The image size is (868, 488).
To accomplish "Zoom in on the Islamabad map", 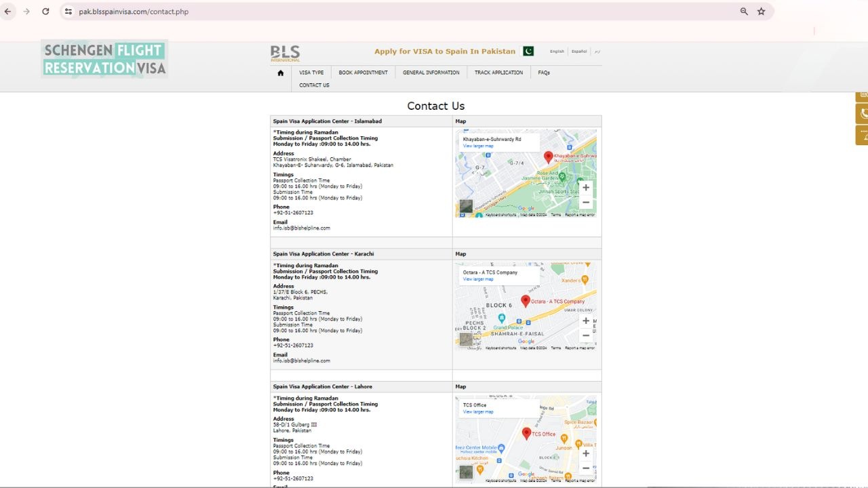I will [x=586, y=188].
